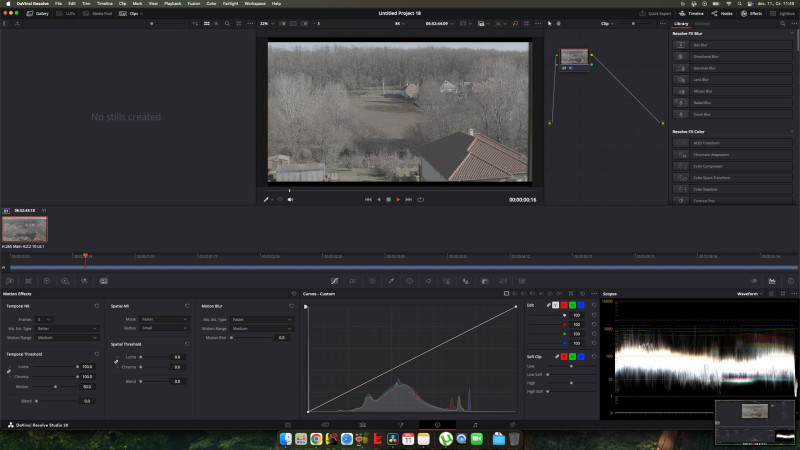Image resolution: width=800 pixels, height=450 pixels.
Task: Select the node graph pan hand tool
Action: click(x=559, y=23)
